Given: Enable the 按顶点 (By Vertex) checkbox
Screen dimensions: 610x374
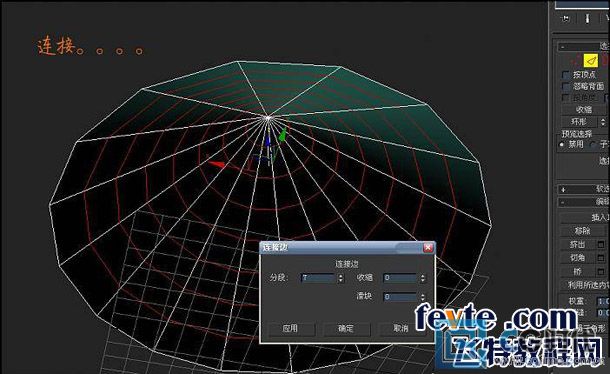Looking at the screenshot, I should [x=566, y=75].
